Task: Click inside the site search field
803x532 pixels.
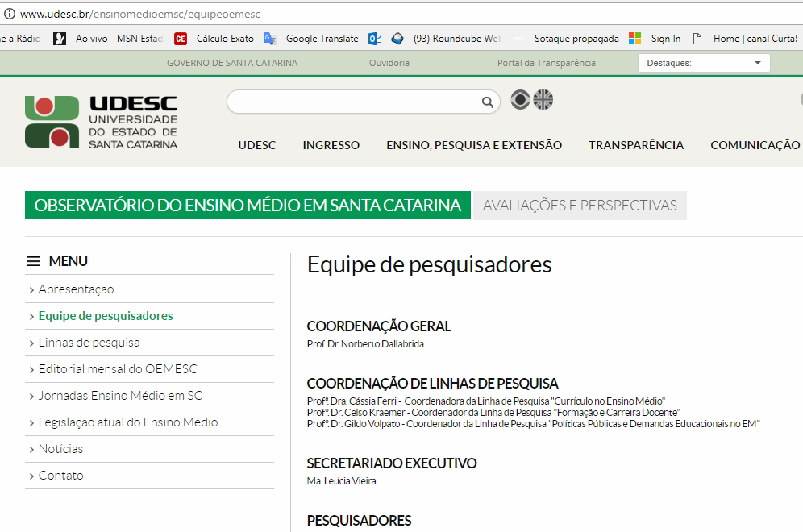Action: coord(353,102)
